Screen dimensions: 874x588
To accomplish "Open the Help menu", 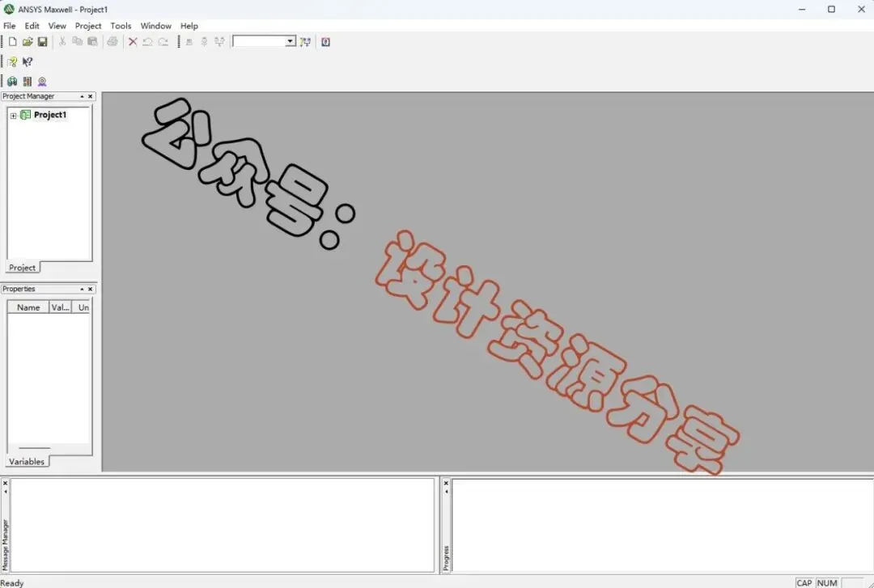I will [x=189, y=26].
